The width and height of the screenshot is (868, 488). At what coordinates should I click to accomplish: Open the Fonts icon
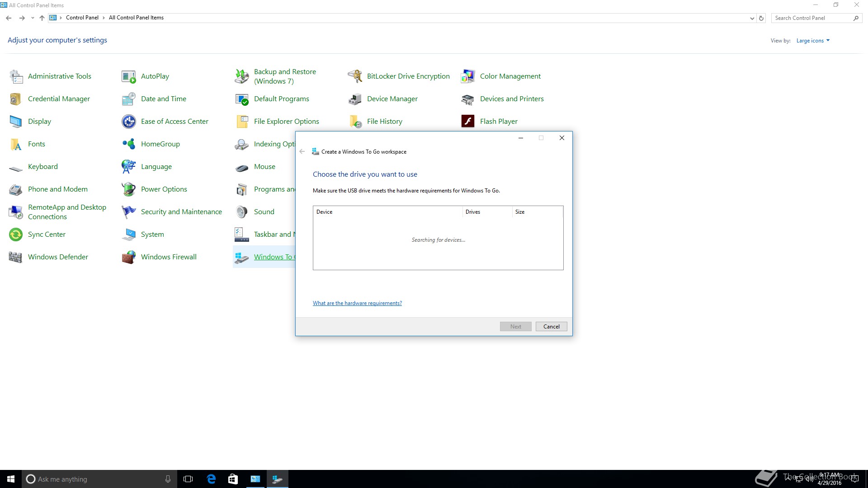coord(16,144)
